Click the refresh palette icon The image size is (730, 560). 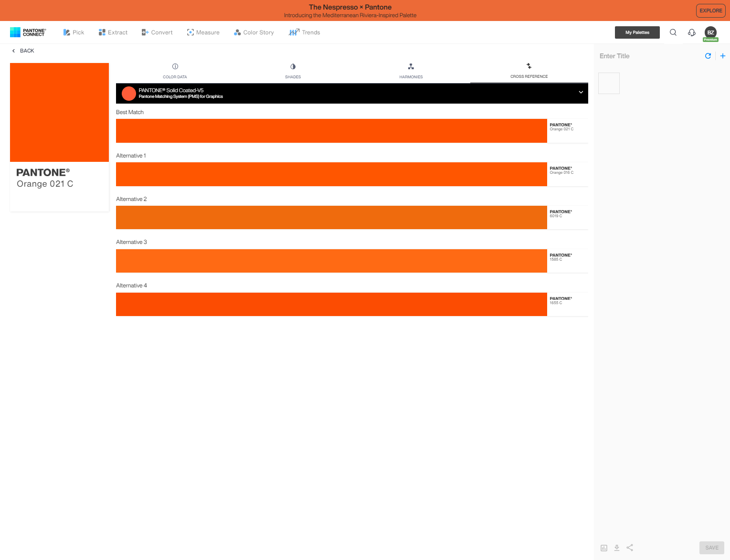tap(708, 56)
